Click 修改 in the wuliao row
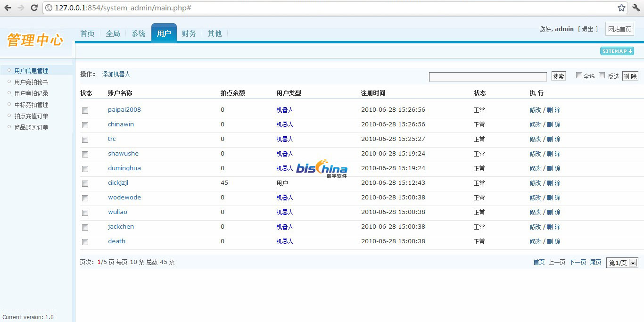This screenshot has height=322, width=644. pos(535,212)
